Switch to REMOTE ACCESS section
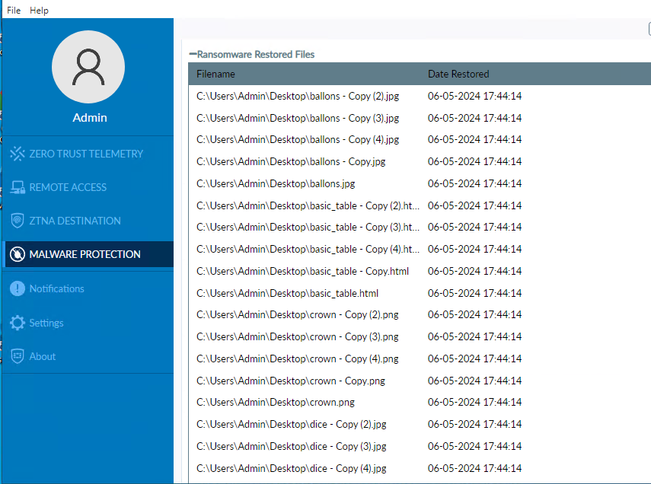 88,187
